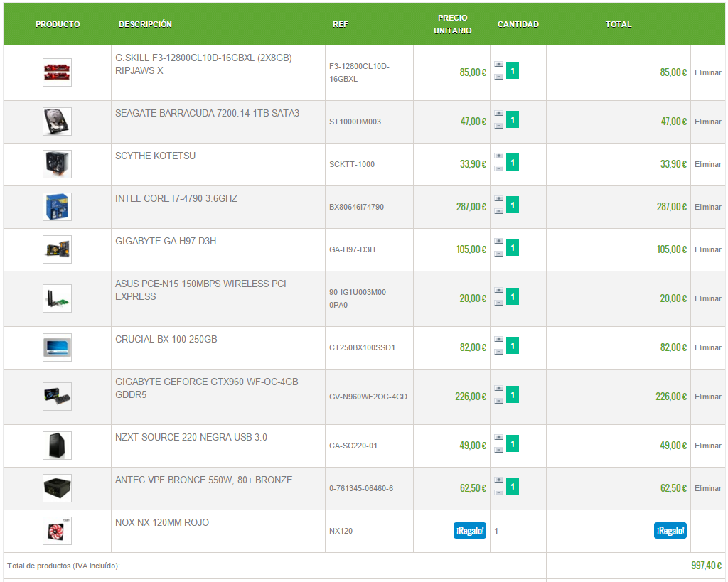Remove G.SKILL RIPJAWS X via Eliminar

707,72
